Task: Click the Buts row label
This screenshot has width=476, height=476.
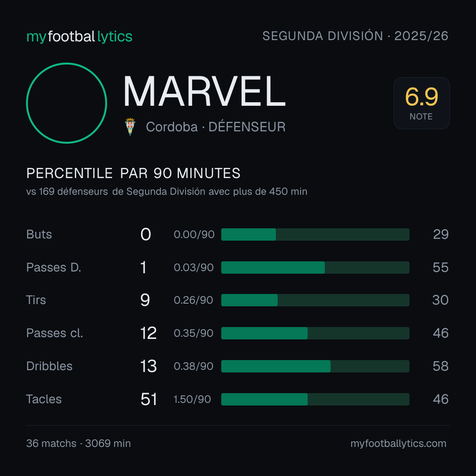Action: pyautogui.click(x=39, y=234)
